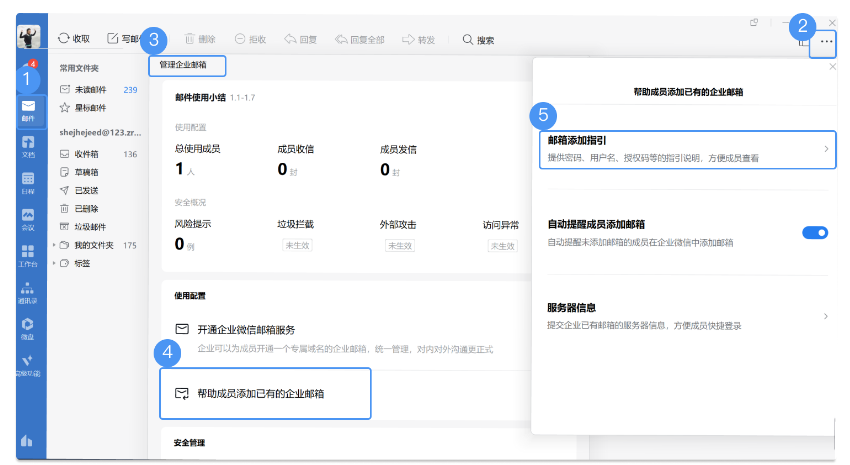The image size is (850, 465).
Task: Expand the 标签 tree item
Action: click(54, 263)
